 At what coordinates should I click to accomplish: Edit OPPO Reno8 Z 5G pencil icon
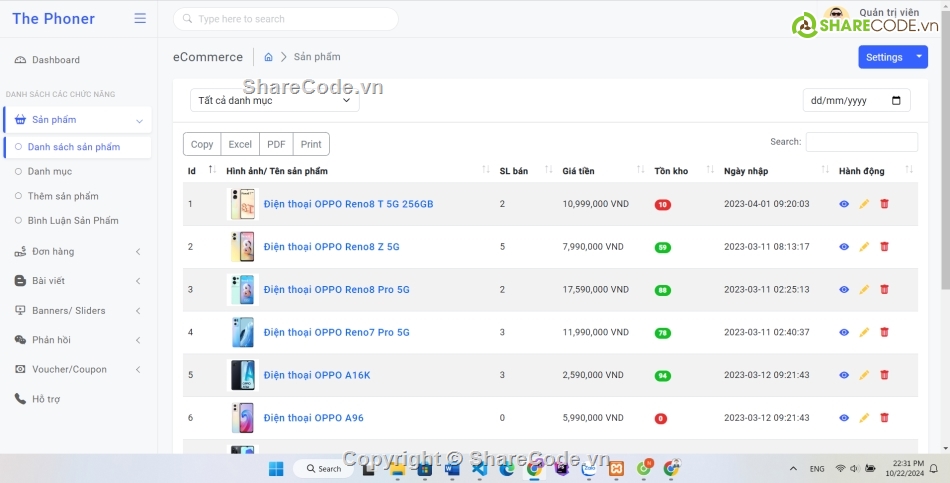(x=864, y=247)
